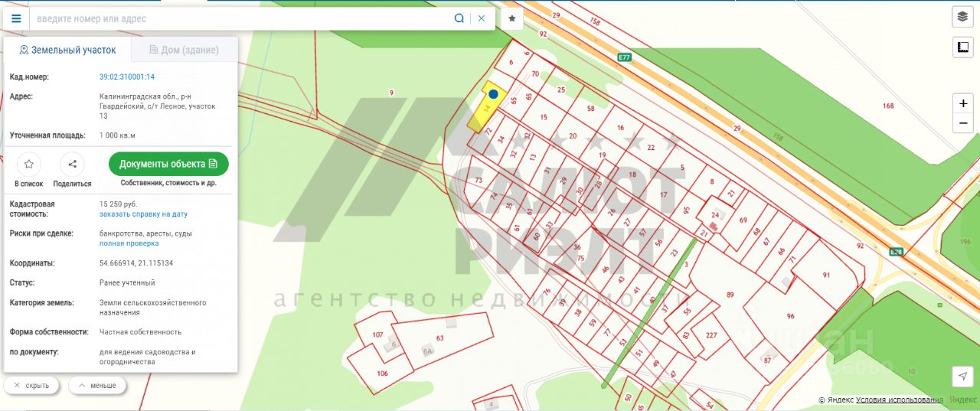This screenshot has width=980, height=411.
Task: Switch to Дом (здание) tab
Action: tap(184, 50)
